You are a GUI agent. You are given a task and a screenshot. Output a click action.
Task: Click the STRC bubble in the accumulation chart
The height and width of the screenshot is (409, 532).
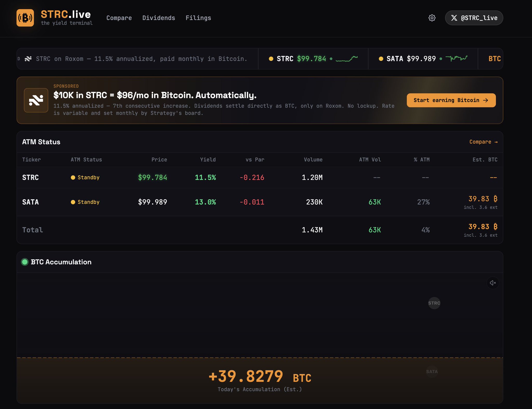point(434,303)
